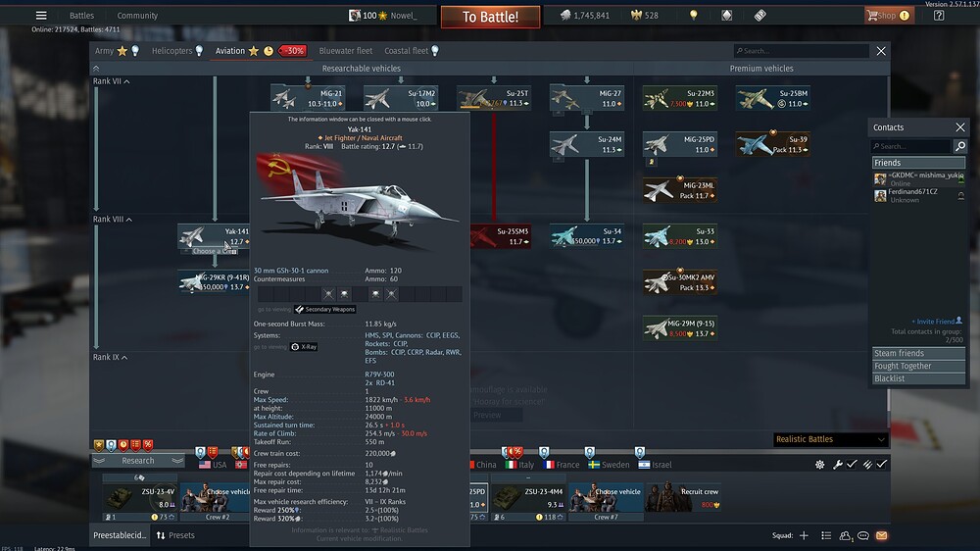Image resolution: width=980 pixels, height=551 pixels.
Task: Open the squad contacts icon
Action: pos(845,536)
